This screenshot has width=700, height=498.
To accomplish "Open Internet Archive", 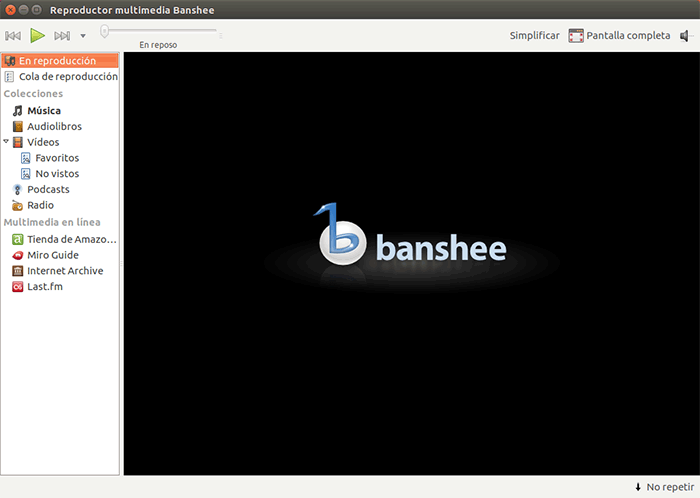I will (65, 271).
